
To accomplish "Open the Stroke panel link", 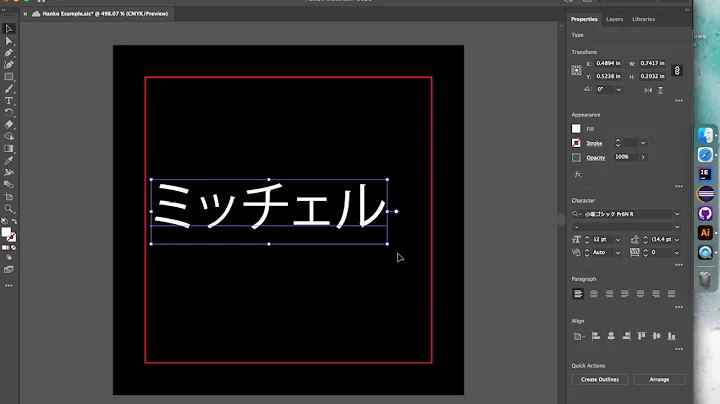I will click(594, 143).
